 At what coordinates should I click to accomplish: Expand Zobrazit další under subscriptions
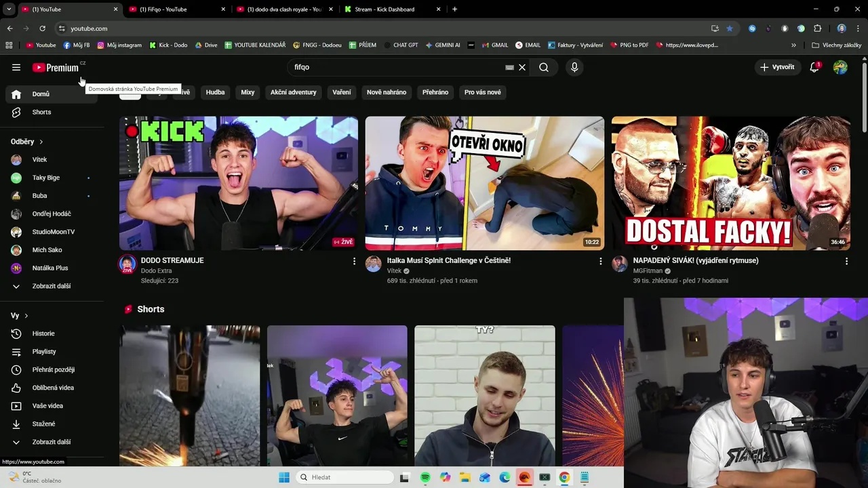click(52, 286)
